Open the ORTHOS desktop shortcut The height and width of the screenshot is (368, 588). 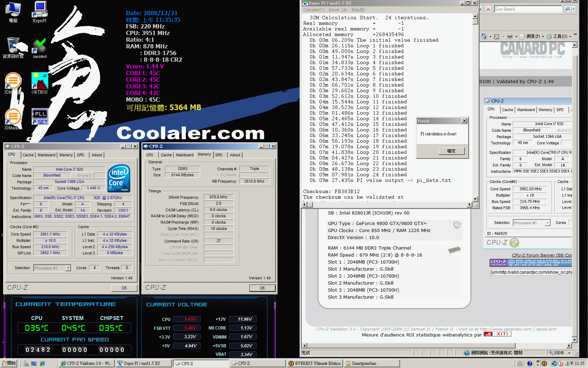pos(40,83)
